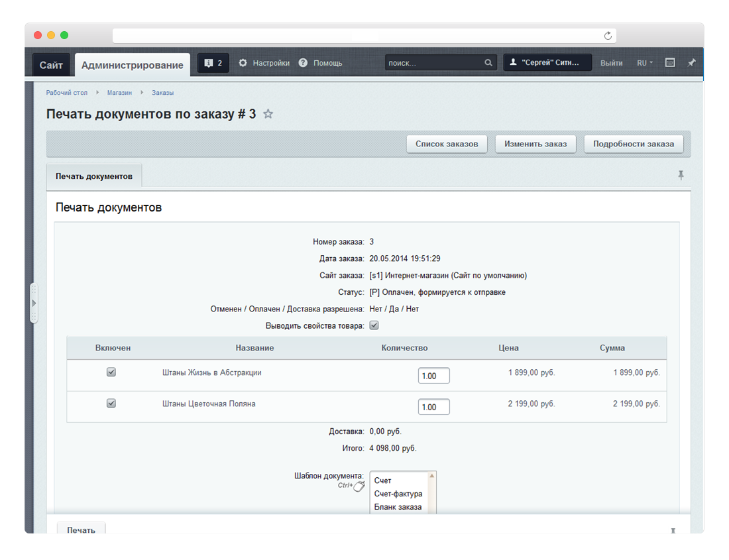Switch to the Сайт tab

coord(51,65)
